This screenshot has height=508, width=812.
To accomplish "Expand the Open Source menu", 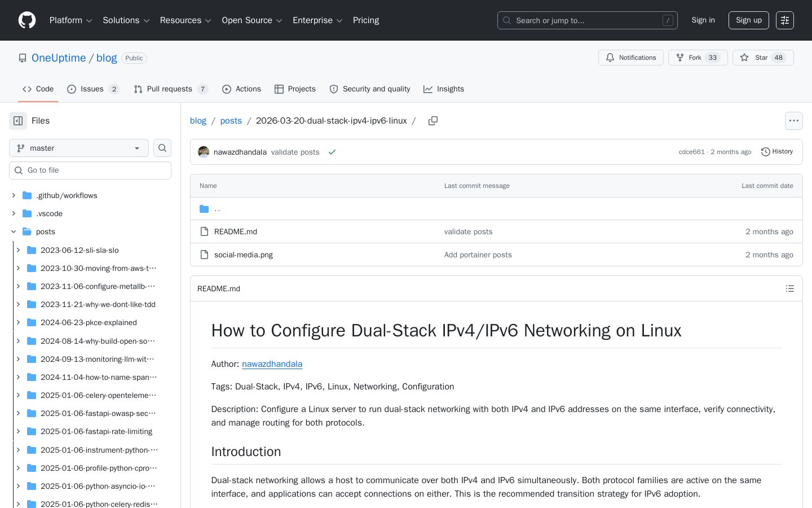I will [x=252, y=20].
